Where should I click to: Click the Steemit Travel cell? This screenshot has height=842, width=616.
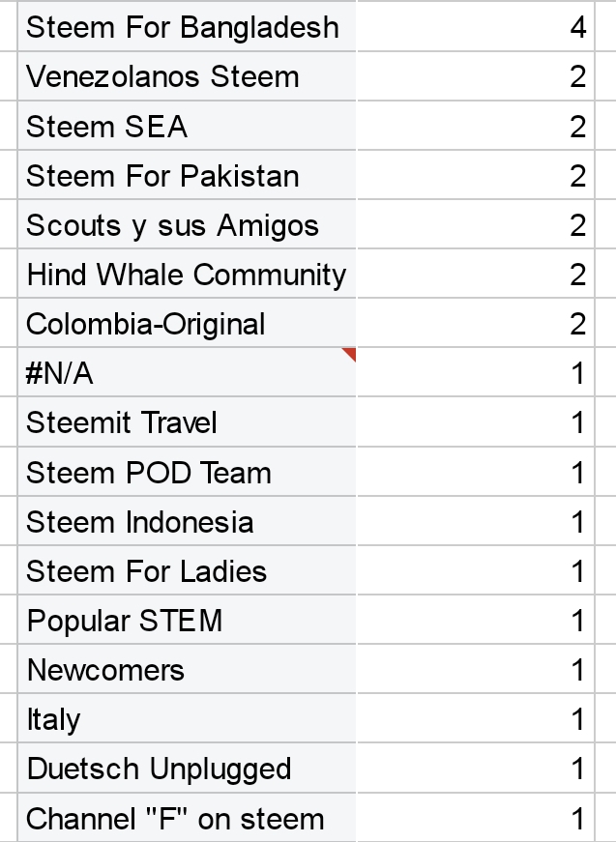[184, 423]
